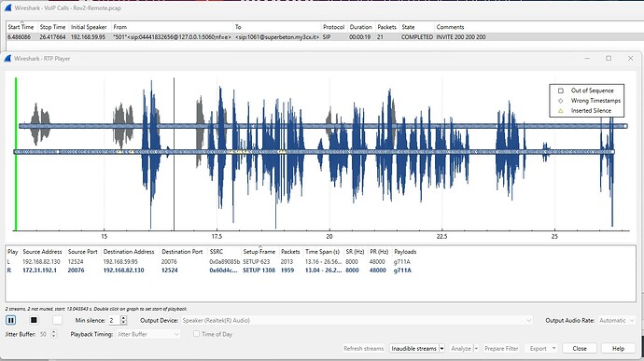Screen dimensions: 644x361
Task: Select the R stream row from 172.31.192.1
Action: tap(320, 271)
